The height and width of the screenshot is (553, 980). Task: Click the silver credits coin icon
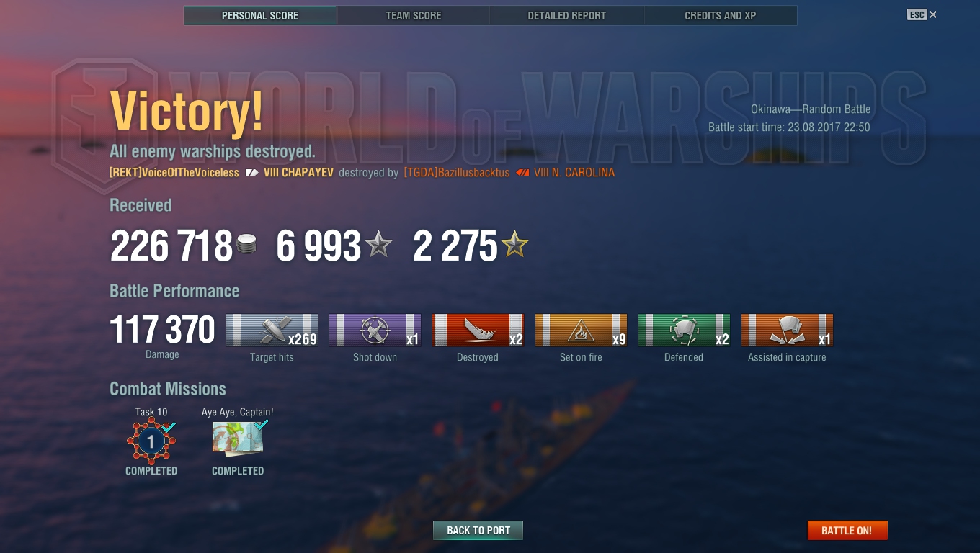[246, 246]
